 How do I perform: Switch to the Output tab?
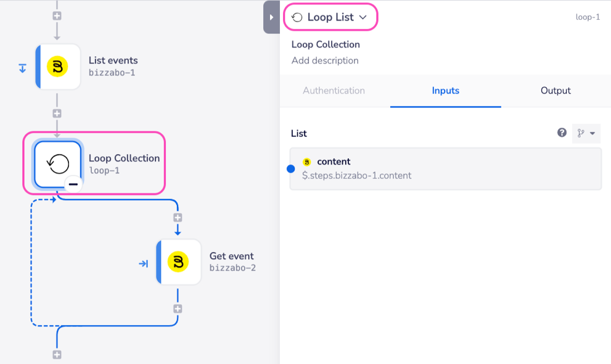pyautogui.click(x=556, y=91)
